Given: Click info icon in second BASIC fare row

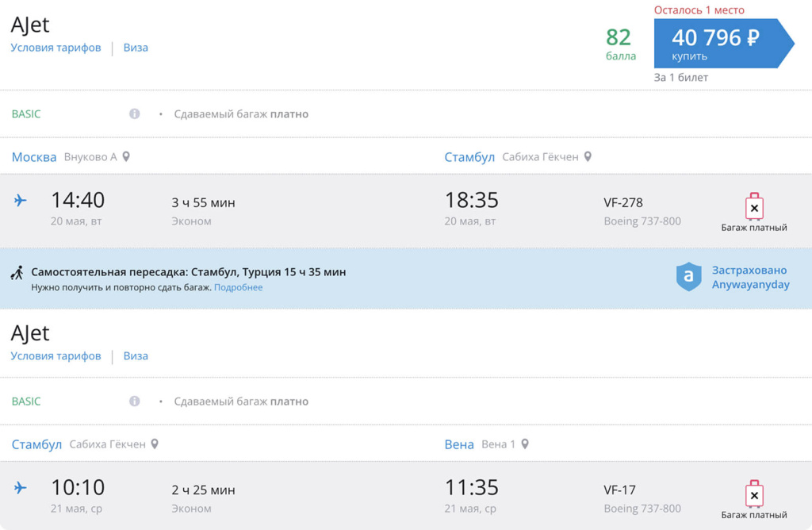Looking at the screenshot, I should point(135,401).
